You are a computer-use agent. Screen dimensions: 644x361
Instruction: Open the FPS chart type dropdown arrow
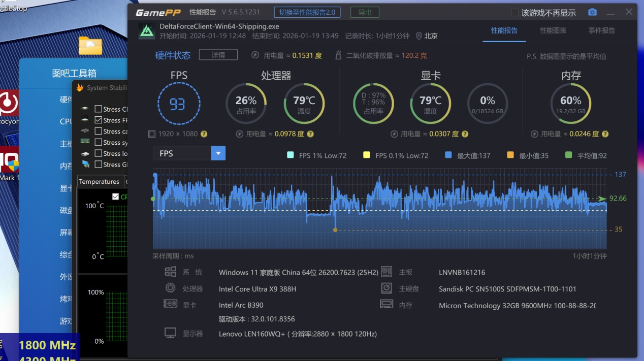tap(218, 153)
